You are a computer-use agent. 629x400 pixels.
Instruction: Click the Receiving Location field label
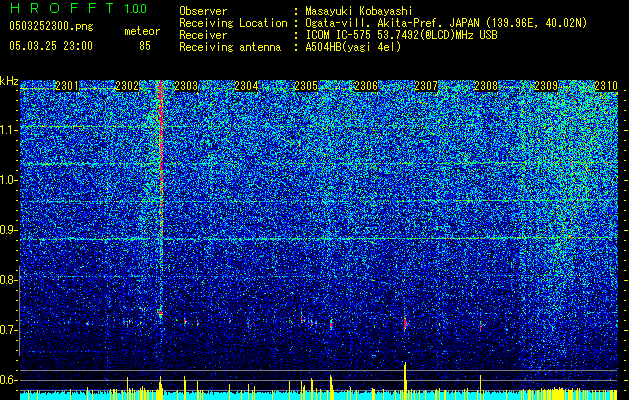pos(233,23)
